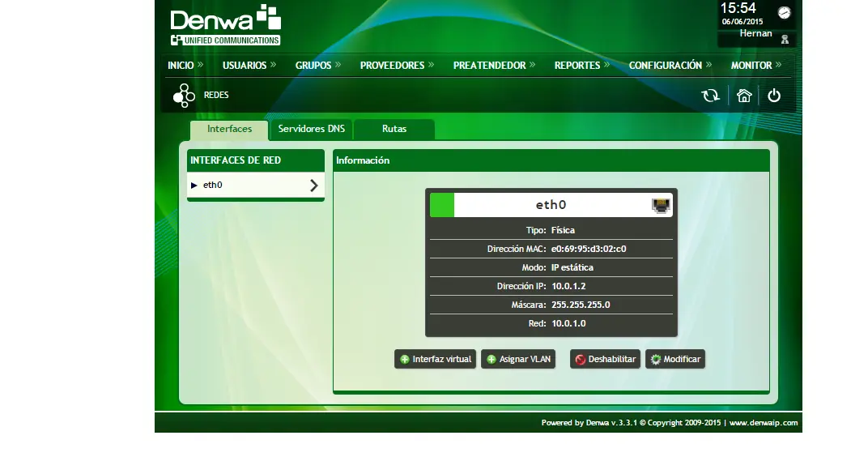The width and height of the screenshot is (868, 461).
Task: Open the PROVEEDORES menu
Action: (x=397, y=66)
